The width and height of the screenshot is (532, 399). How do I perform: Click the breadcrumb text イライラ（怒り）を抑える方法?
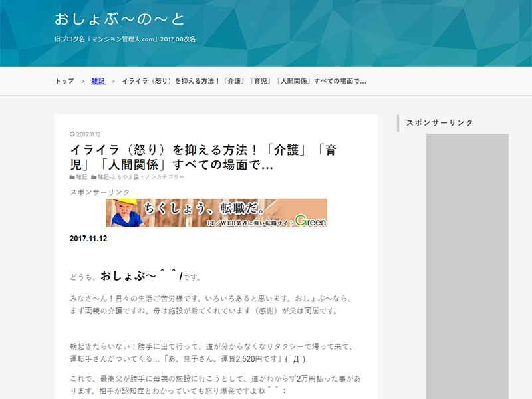click(244, 81)
